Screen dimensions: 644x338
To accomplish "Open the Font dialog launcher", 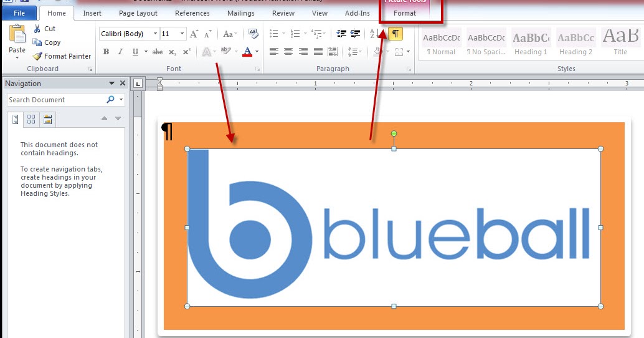I will (257, 69).
